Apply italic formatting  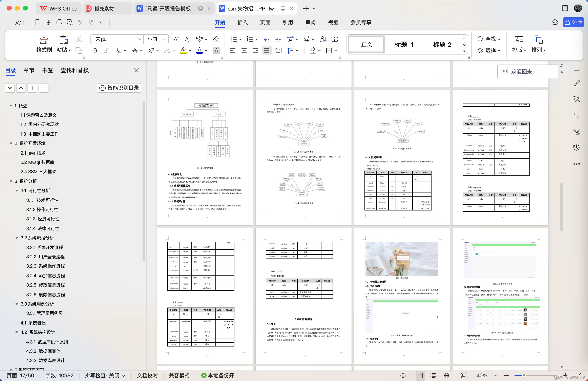coord(106,50)
